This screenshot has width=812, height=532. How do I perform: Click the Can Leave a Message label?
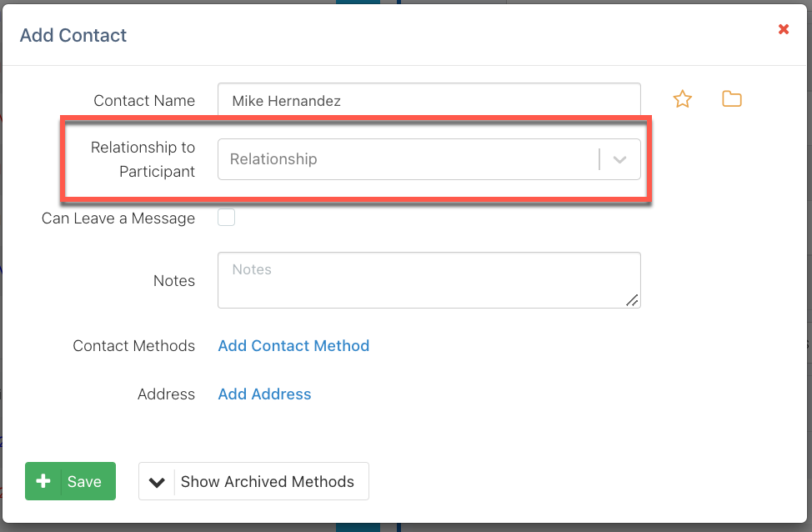point(118,218)
